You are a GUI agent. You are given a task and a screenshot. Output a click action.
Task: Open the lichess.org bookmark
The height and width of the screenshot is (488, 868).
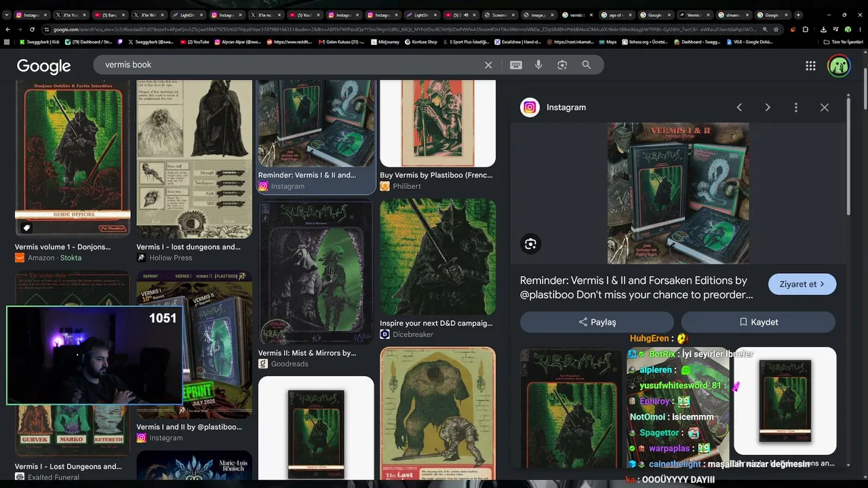pos(644,42)
